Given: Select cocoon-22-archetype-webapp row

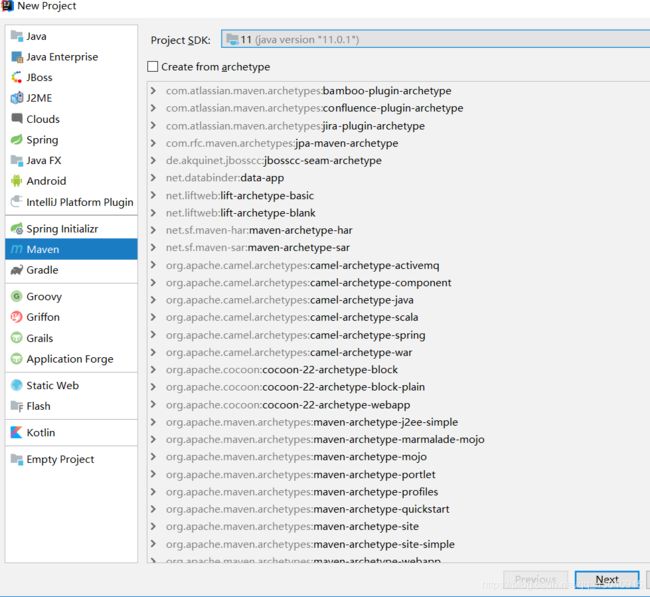Looking at the screenshot, I should pos(399,404).
